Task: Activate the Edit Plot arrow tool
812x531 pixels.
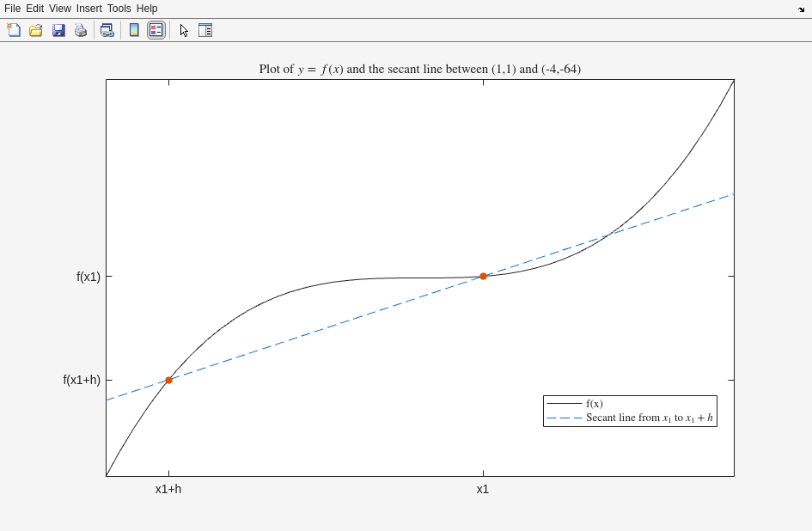Action: (184, 30)
